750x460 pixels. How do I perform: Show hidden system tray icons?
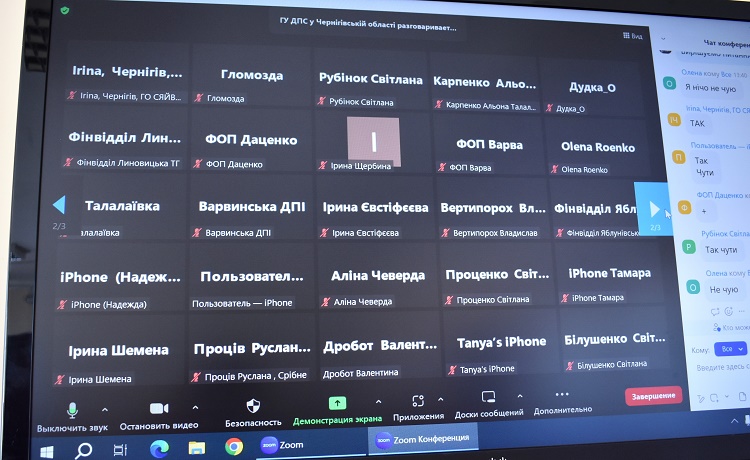coord(734,421)
